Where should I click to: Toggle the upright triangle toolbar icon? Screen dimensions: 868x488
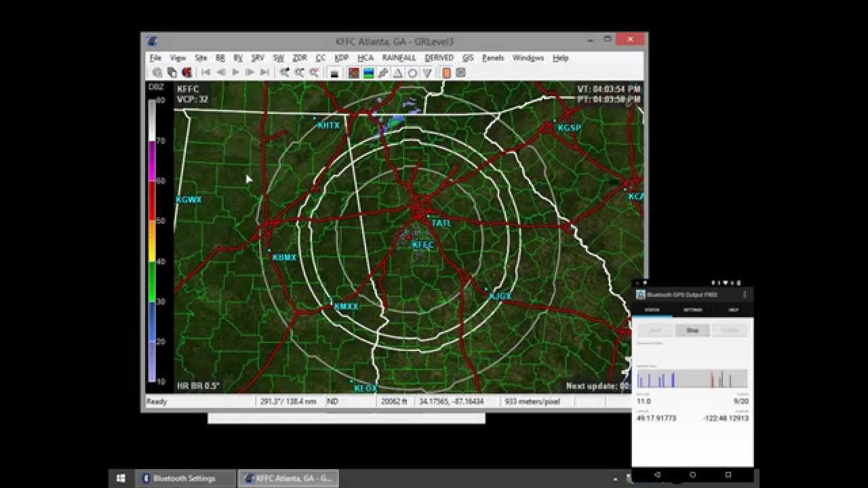398,73
